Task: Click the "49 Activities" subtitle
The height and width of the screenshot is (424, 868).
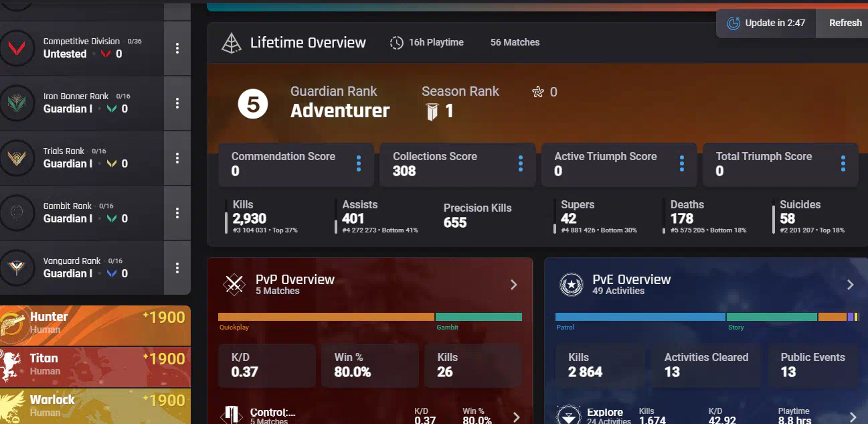Action: (x=618, y=291)
